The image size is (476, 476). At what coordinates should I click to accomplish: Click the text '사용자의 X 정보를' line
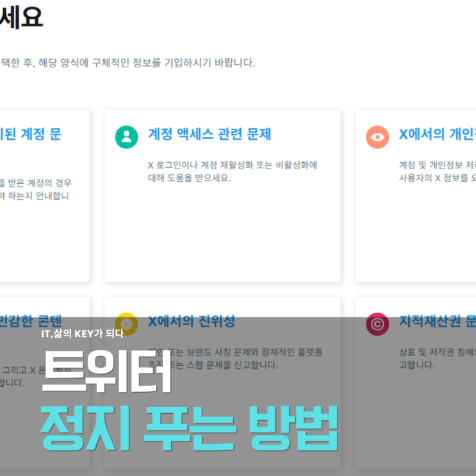(433, 178)
